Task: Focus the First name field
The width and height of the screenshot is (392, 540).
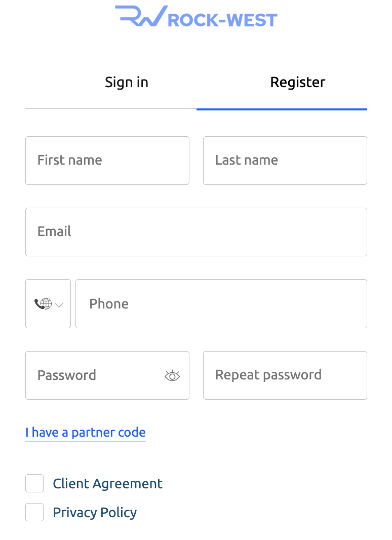Action: click(x=107, y=161)
